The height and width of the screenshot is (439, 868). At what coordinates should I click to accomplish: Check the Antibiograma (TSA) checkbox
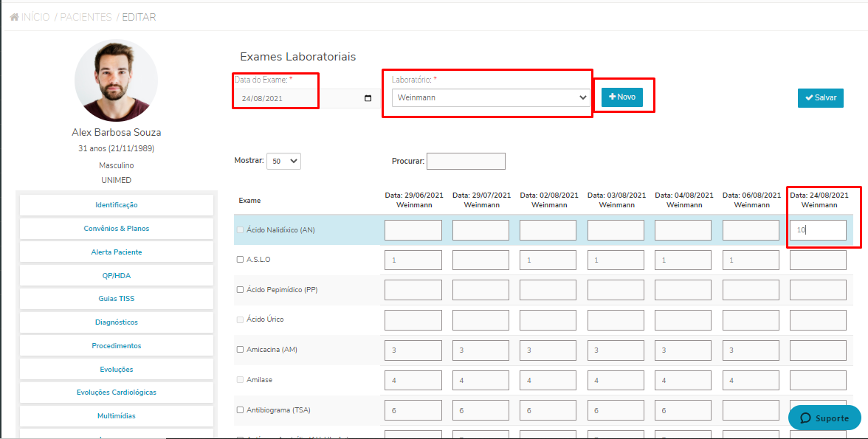[x=241, y=410]
